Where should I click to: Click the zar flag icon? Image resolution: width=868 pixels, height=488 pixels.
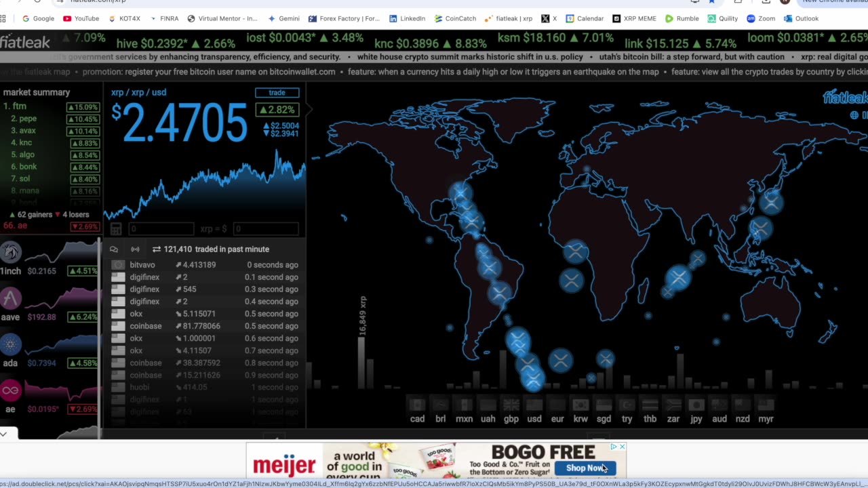(673, 405)
